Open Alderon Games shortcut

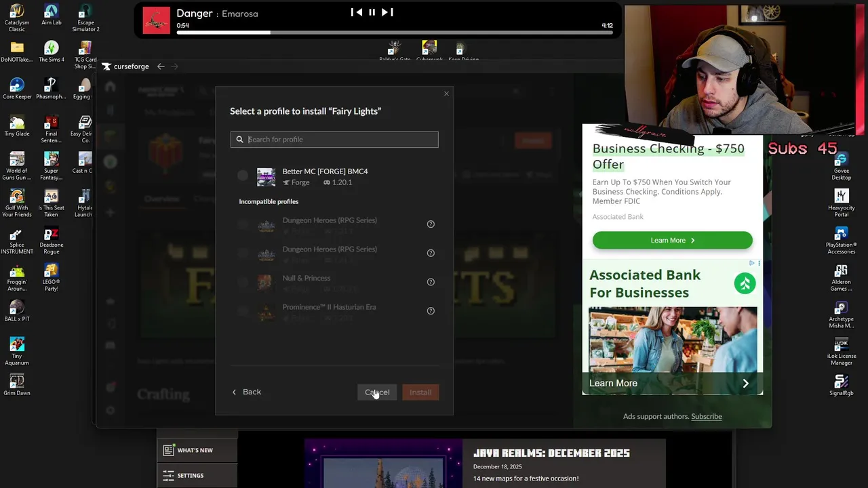[842, 278]
